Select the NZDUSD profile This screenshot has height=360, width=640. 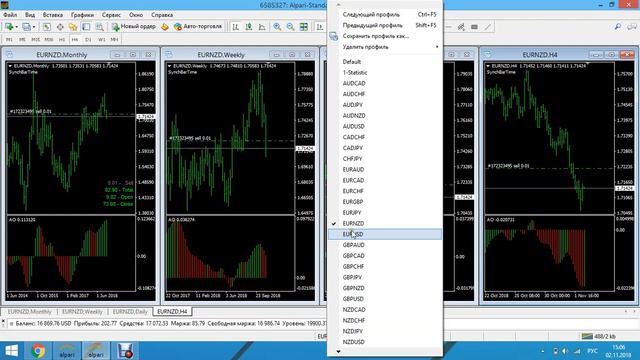[384, 342]
